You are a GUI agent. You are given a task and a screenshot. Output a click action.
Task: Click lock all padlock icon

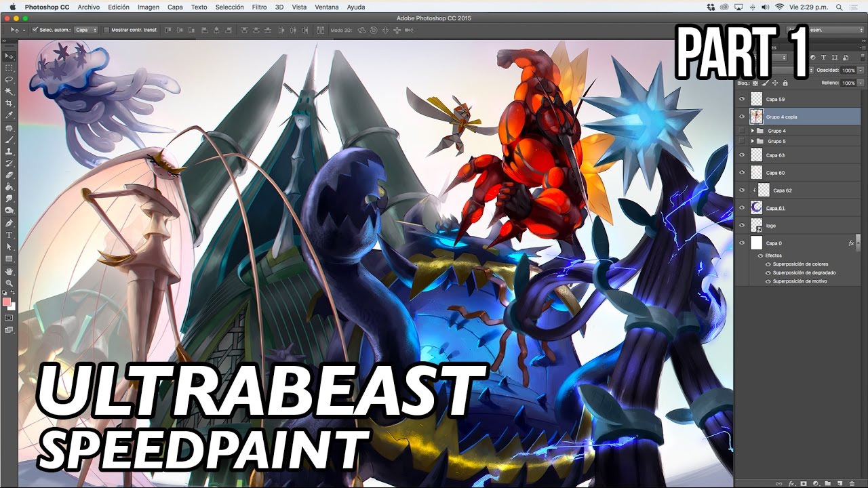(785, 83)
